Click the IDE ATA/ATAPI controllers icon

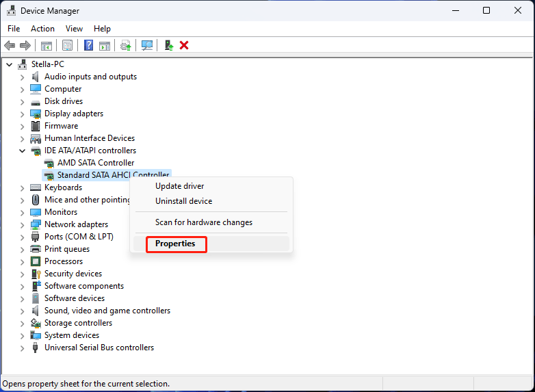click(36, 151)
